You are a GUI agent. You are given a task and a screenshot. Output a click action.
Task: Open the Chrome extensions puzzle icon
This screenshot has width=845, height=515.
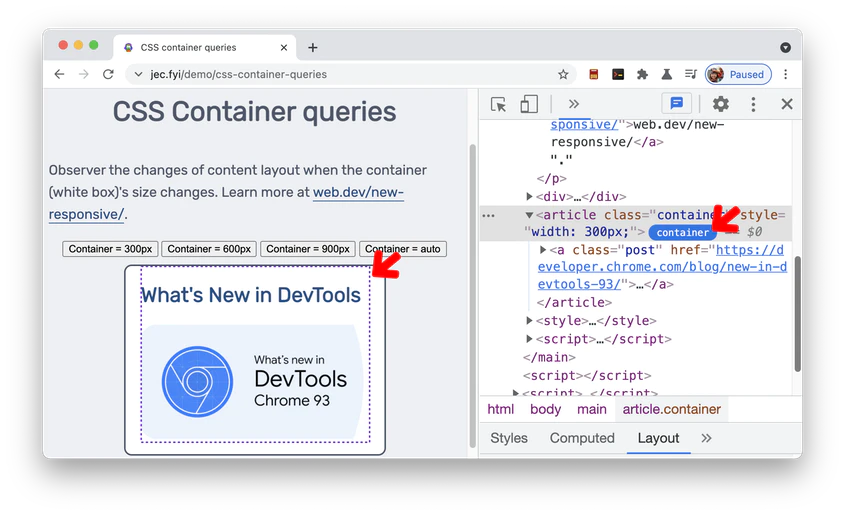[642, 74]
